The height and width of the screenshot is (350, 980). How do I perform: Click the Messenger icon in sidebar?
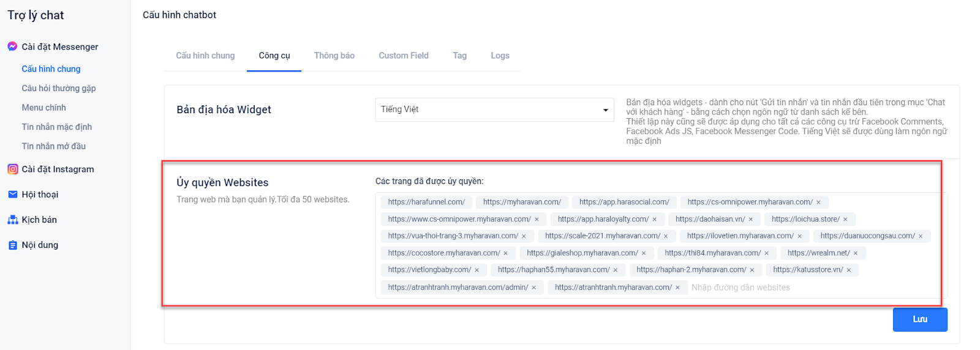[12, 47]
